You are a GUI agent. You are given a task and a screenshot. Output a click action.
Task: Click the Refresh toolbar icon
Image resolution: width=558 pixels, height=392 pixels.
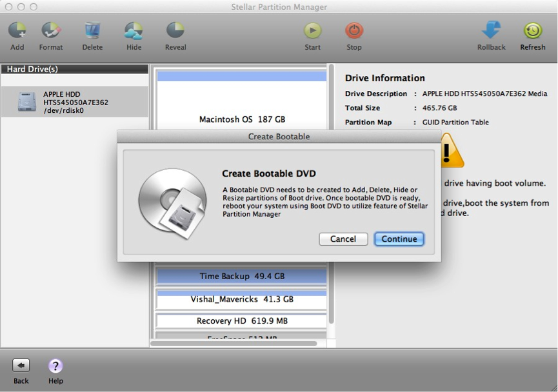(x=533, y=30)
